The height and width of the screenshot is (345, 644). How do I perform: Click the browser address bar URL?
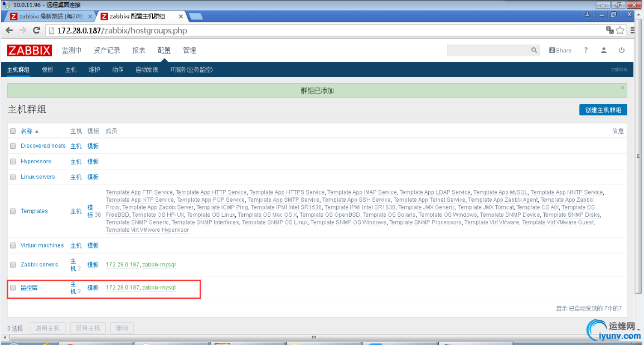coord(123,31)
